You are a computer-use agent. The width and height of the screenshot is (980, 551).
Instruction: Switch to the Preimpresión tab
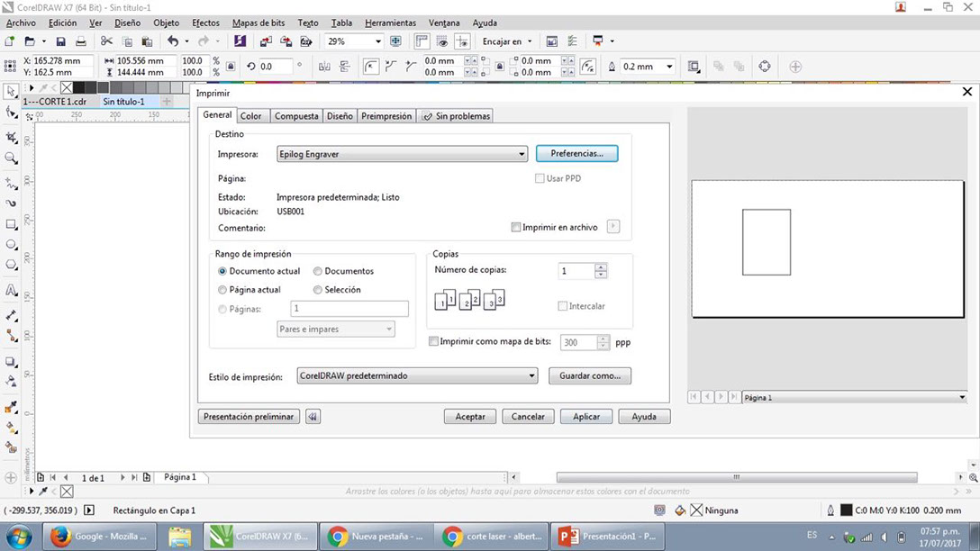click(x=386, y=116)
